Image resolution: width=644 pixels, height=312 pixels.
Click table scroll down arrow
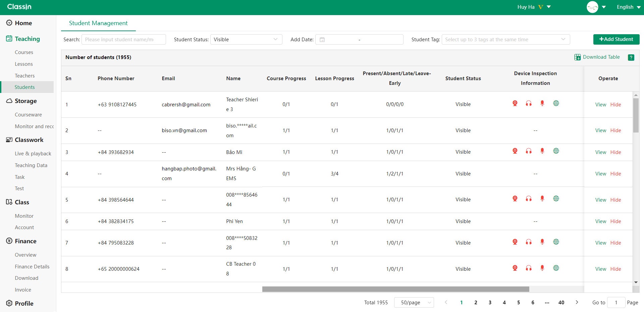pos(636,282)
